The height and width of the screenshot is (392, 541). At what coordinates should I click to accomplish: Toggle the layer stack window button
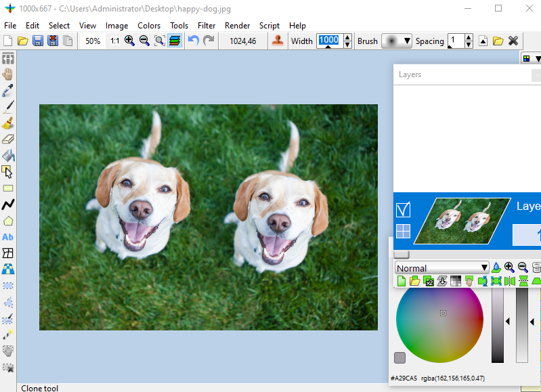[174, 41]
